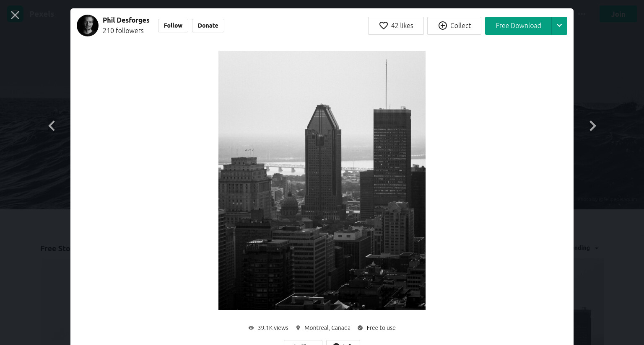Open the Free to use license info

tap(377, 328)
